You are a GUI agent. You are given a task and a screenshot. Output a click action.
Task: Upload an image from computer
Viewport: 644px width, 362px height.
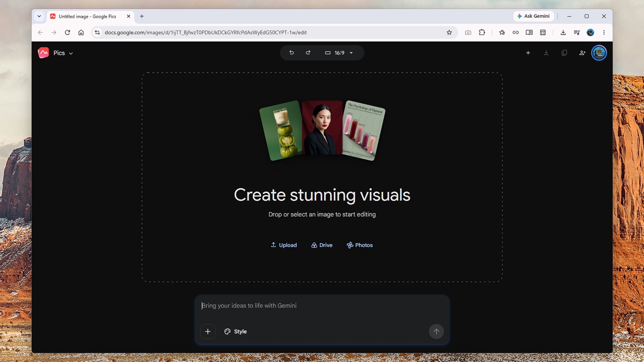[x=284, y=245]
